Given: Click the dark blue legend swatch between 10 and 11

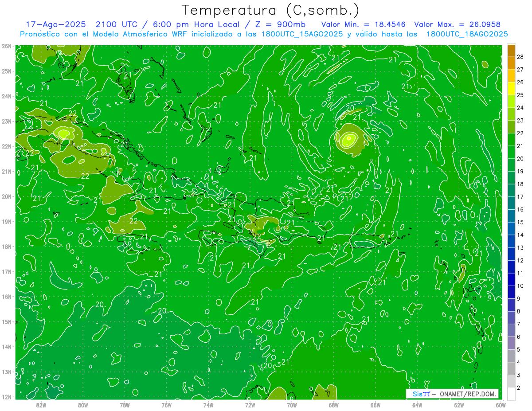Looking at the screenshot, I should coord(511,279).
